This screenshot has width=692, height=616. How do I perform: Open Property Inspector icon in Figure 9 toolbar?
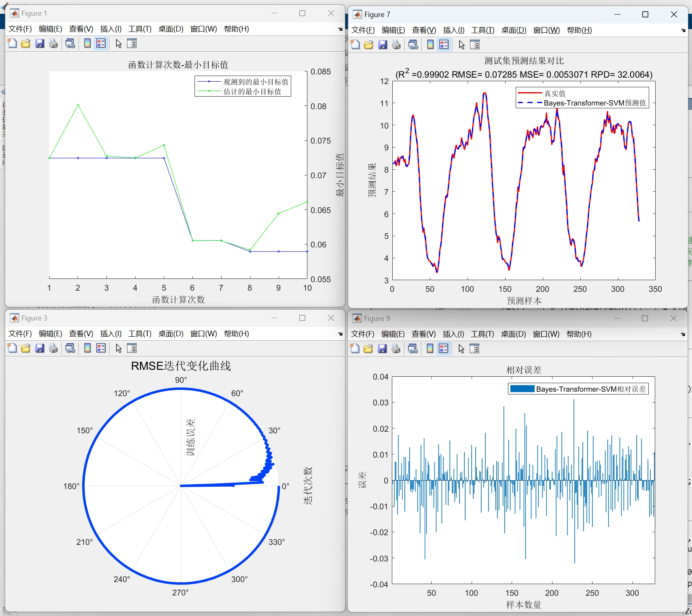coord(475,349)
